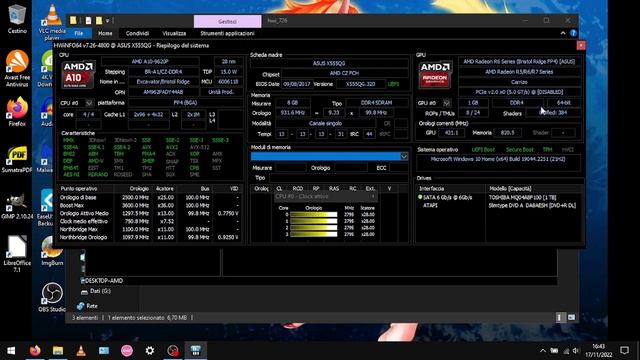
Task: Open SumatraPDF desktop shortcut
Action: pos(17,160)
